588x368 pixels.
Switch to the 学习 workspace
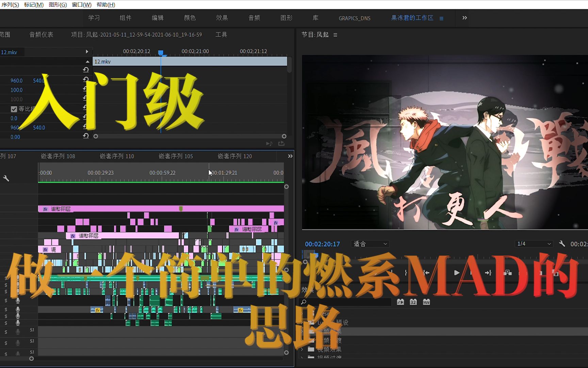94,18
